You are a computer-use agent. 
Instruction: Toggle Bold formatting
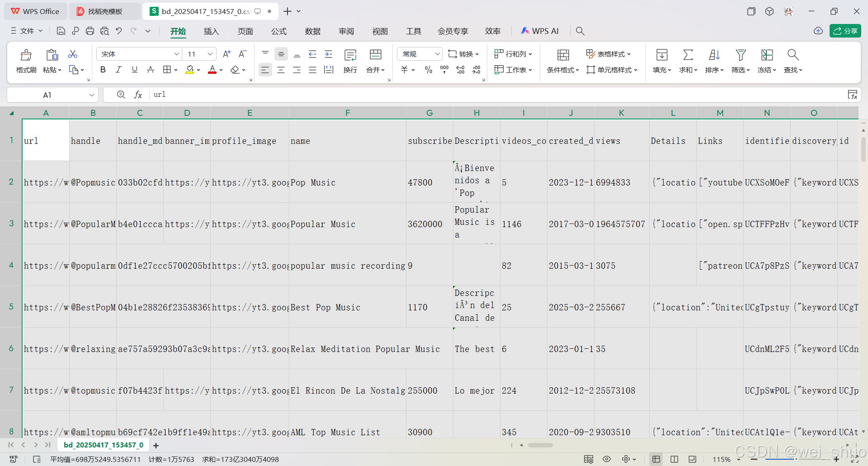tap(103, 70)
